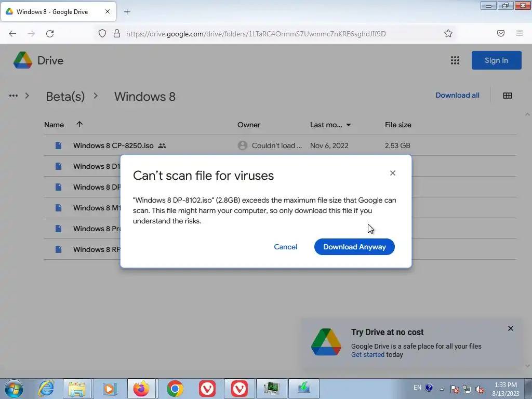Click the tracking protection shield icon

point(102,33)
